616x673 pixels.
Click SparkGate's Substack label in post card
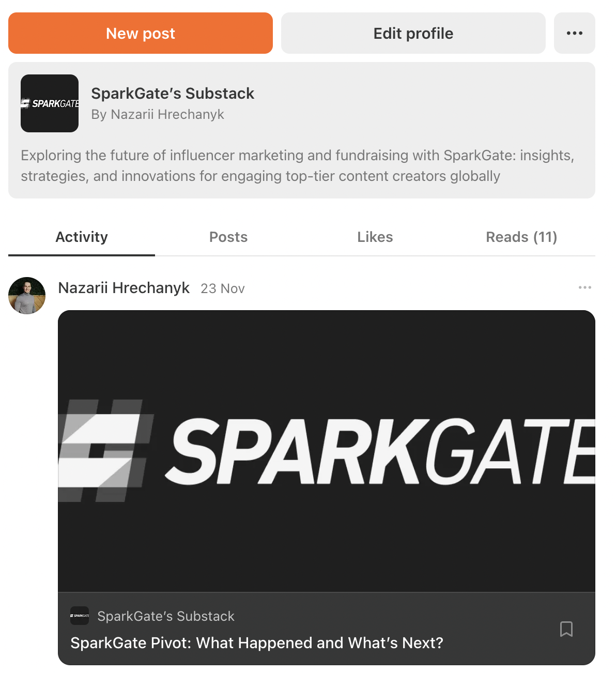coord(166,616)
